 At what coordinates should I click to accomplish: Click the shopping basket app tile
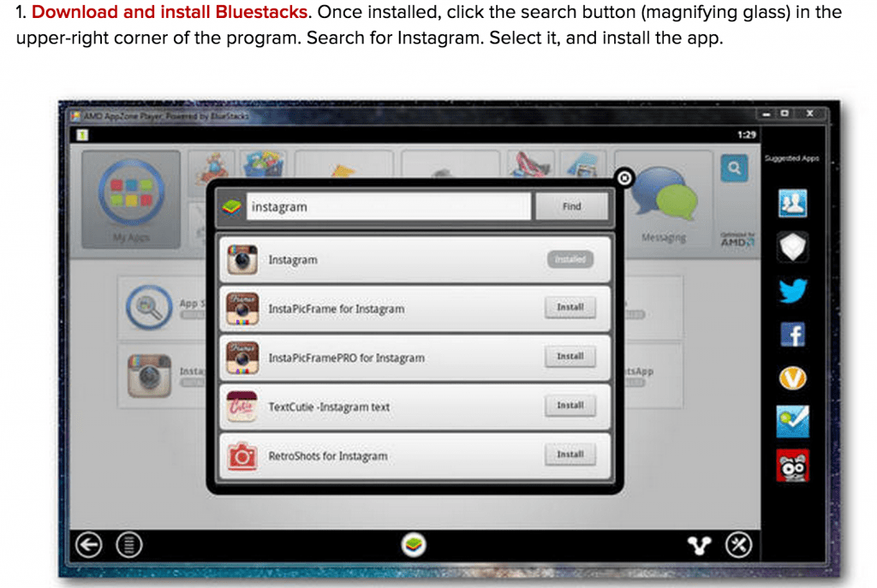click(x=264, y=164)
